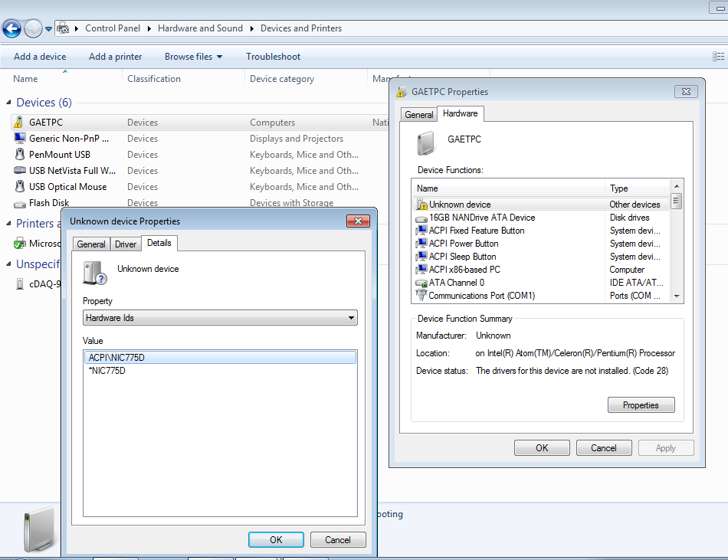This screenshot has width=728, height=560.
Task: Click the Devices and Printers address bar icon
Action: coord(63,28)
